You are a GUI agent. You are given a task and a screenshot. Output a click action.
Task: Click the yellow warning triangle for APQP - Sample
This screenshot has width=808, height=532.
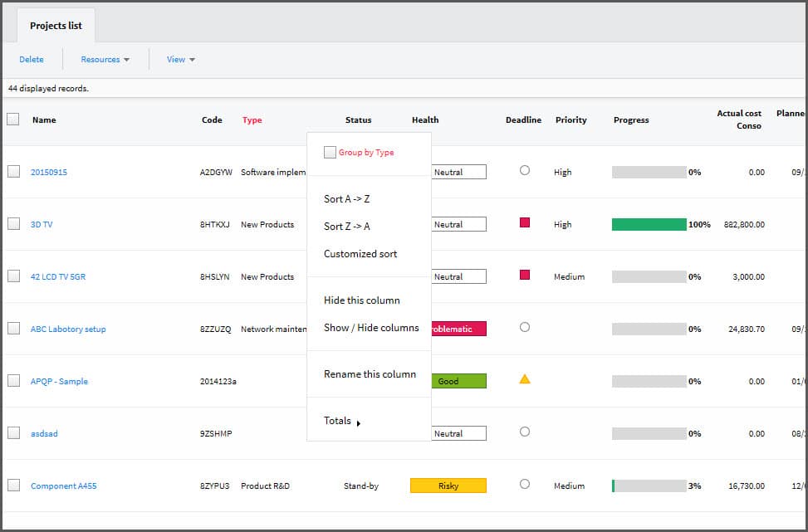tap(525, 379)
